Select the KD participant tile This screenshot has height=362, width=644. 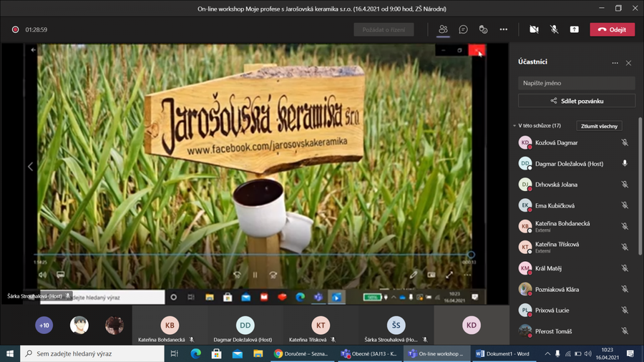coord(471,325)
